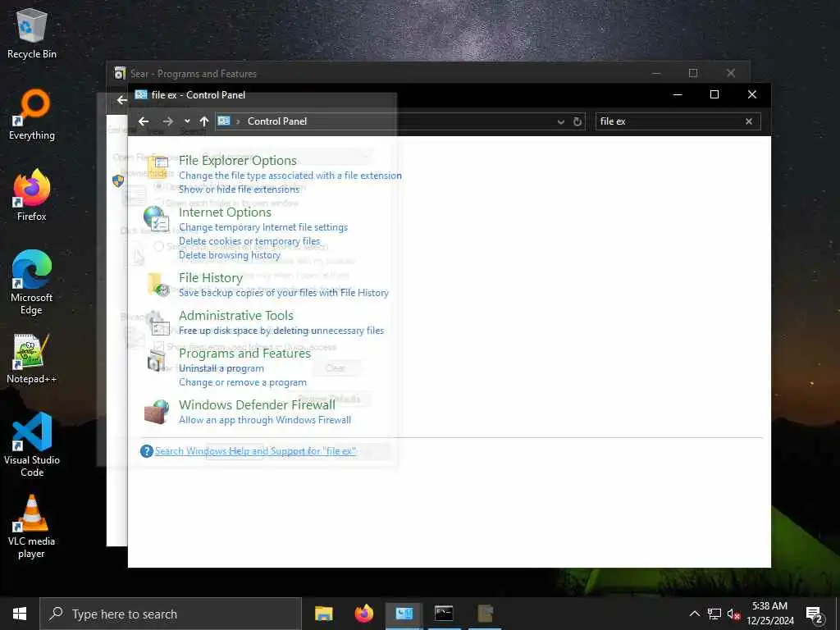Click the Windows Defender Firewall brick icon
Image resolution: width=840 pixels, height=630 pixels.
157,412
